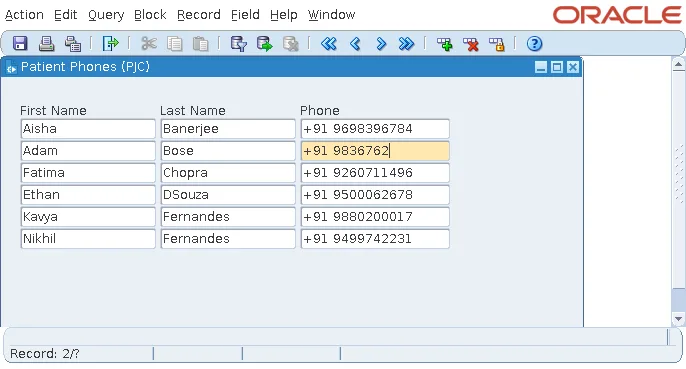This screenshot has width=686, height=369.
Task: Click the Last Name column label
Action: pyautogui.click(x=193, y=111)
